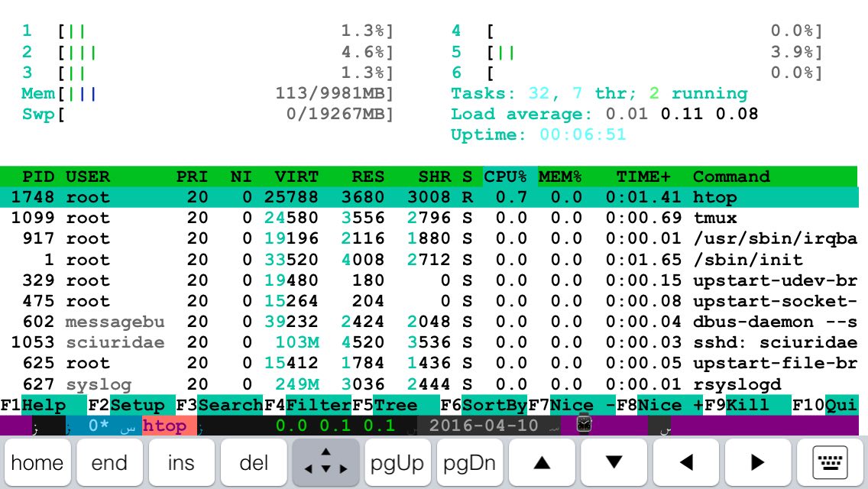Select the upstart-udev-br process row
This screenshot has height=489, width=868.
(x=429, y=280)
